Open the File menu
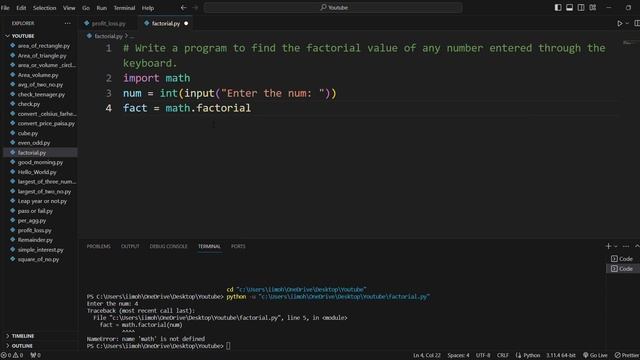640x360 pixels. tap(5, 8)
